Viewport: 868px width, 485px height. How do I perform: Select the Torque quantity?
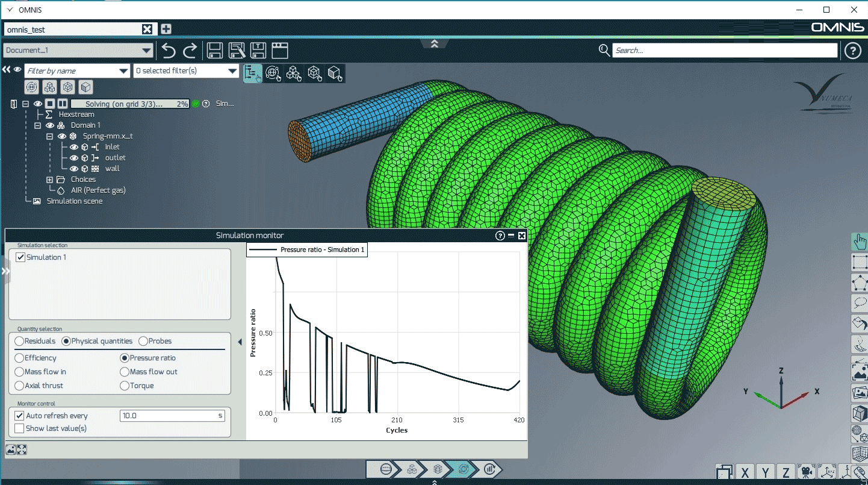[x=125, y=386]
